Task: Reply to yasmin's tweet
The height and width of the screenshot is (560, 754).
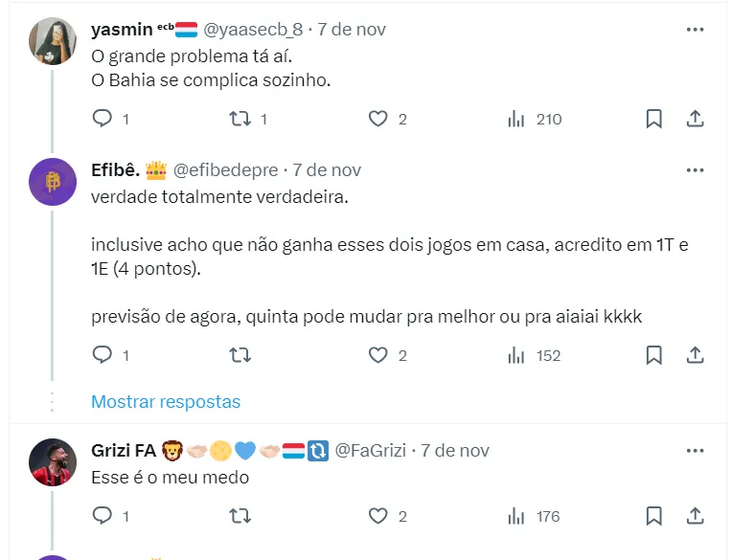Action: 103,119
